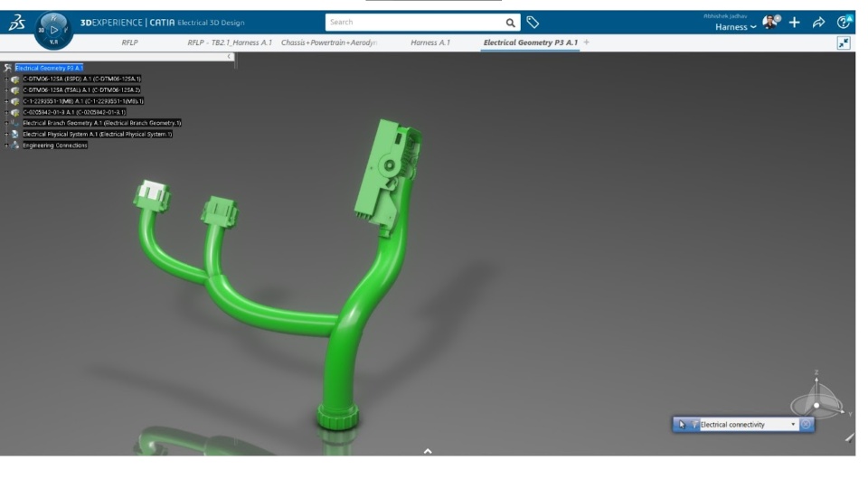Select C-0205842-01-3 A.1 tree item
This screenshot has width=868, height=488.
coord(74,112)
